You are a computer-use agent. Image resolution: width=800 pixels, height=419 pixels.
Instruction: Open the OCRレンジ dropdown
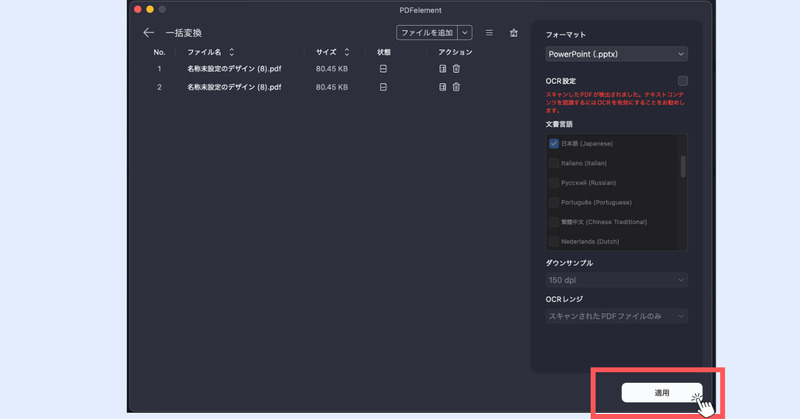(x=616, y=316)
